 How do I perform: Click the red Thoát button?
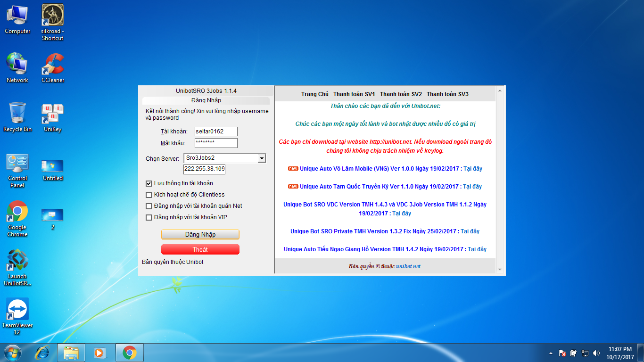pyautogui.click(x=200, y=249)
